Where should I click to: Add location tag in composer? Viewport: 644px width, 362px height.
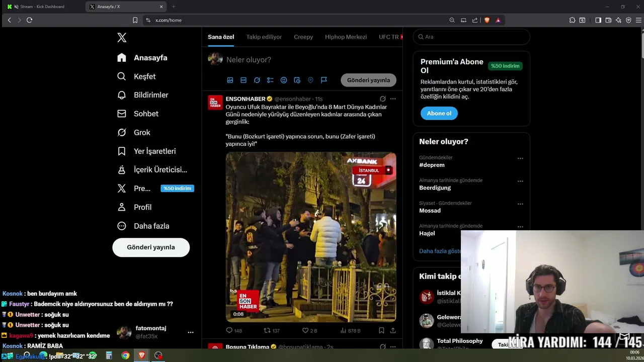click(x=310, y=80)
